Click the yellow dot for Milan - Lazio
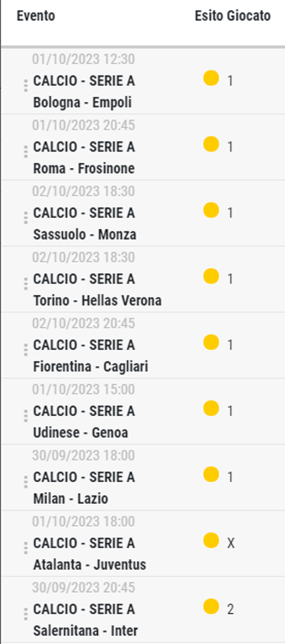The height and width of the screenshot is (644, 285). tap(211, 474)
